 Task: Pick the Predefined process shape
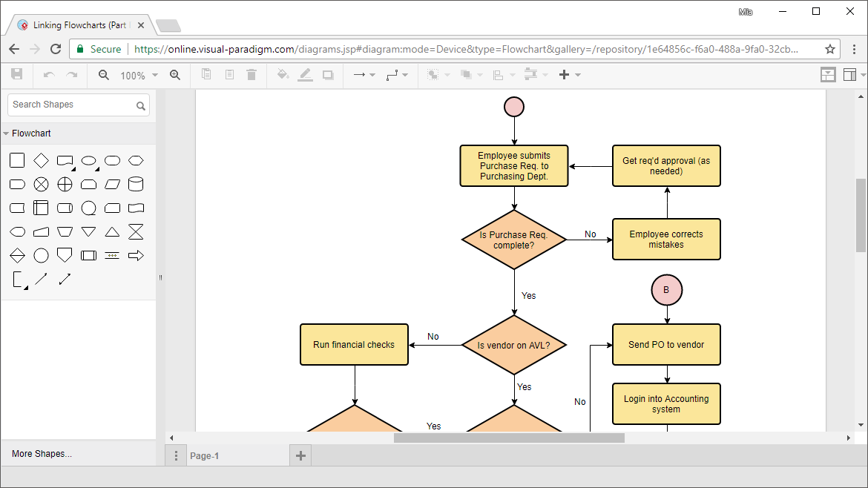(88, 255)
